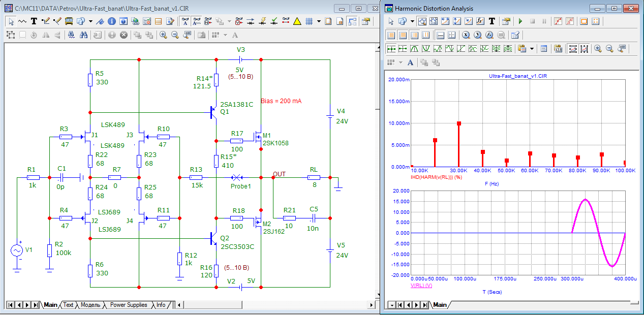
Task: Toggle the schematic grid display button
Action: [309, 21]
